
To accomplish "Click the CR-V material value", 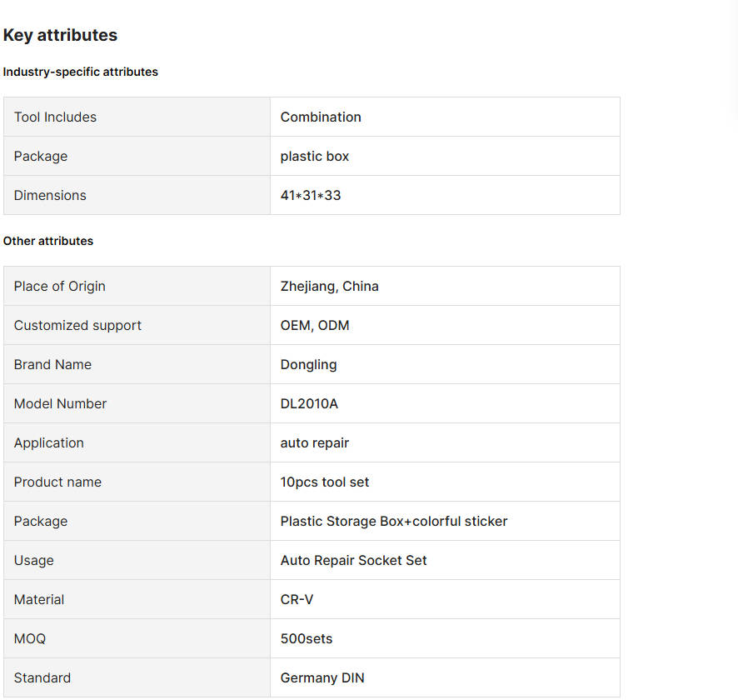I will pyautogui.click(x=297, y=599).
